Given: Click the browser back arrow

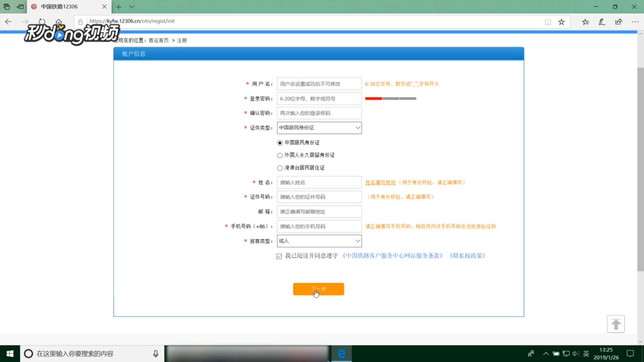Looking at the screenshot, I should 8,22.
